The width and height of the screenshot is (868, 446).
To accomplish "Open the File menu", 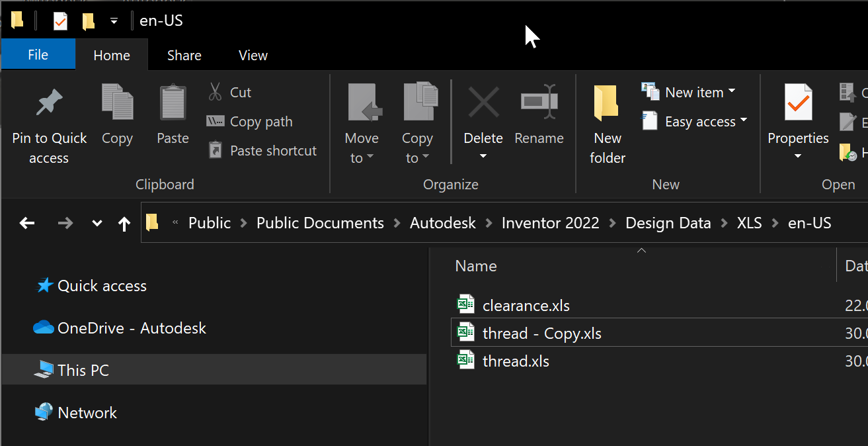I will coord(38,55).
